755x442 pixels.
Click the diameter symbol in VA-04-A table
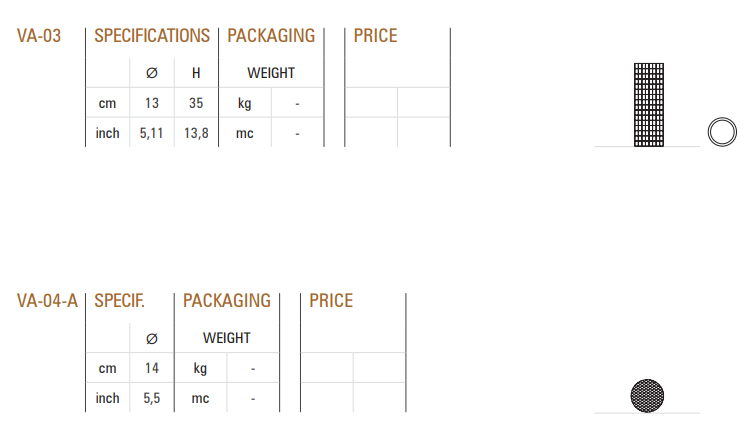152,339
